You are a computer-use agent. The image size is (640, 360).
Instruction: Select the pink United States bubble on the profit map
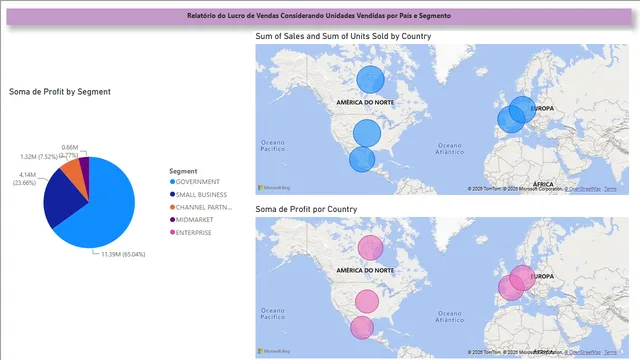point(367,301)
